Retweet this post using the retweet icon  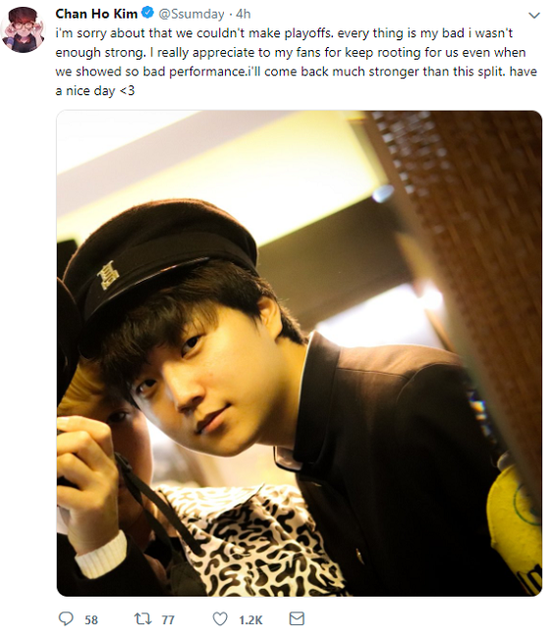142,619
